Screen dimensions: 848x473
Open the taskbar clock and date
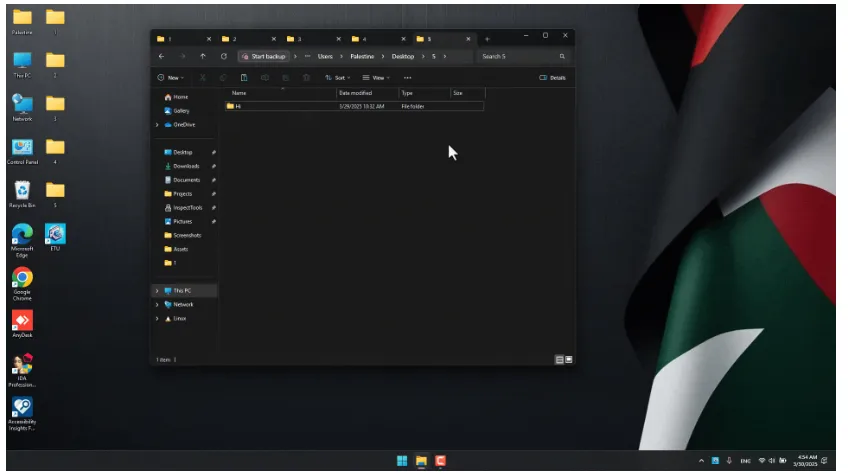(x=805, y=461)
